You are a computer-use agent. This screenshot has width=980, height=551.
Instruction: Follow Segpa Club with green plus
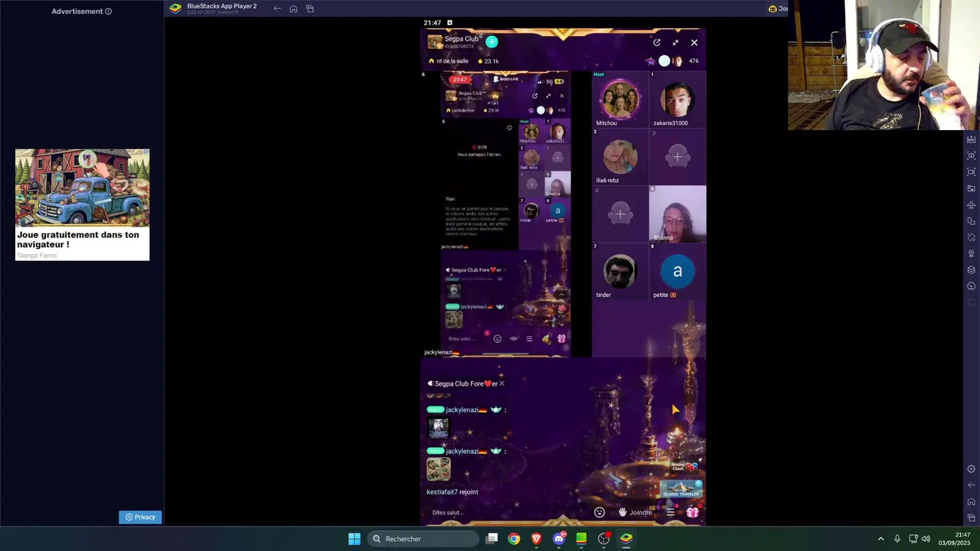pos(492,42)
